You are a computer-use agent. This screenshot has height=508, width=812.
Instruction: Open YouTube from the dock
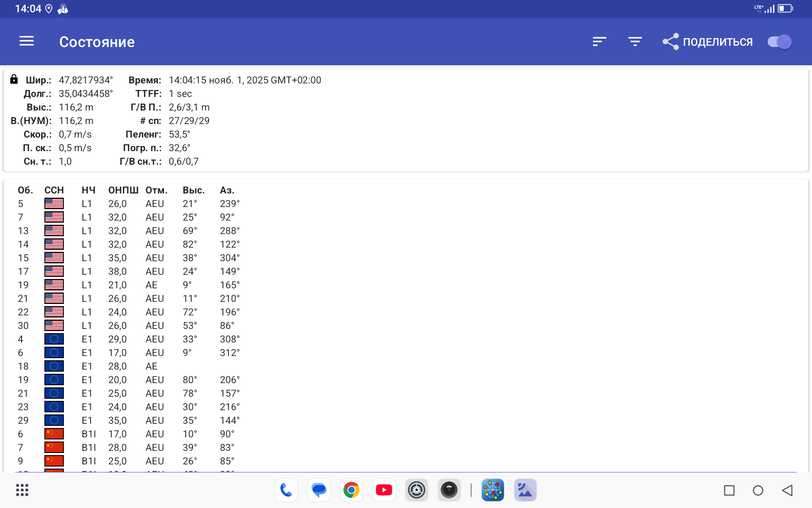pos(384,490)
